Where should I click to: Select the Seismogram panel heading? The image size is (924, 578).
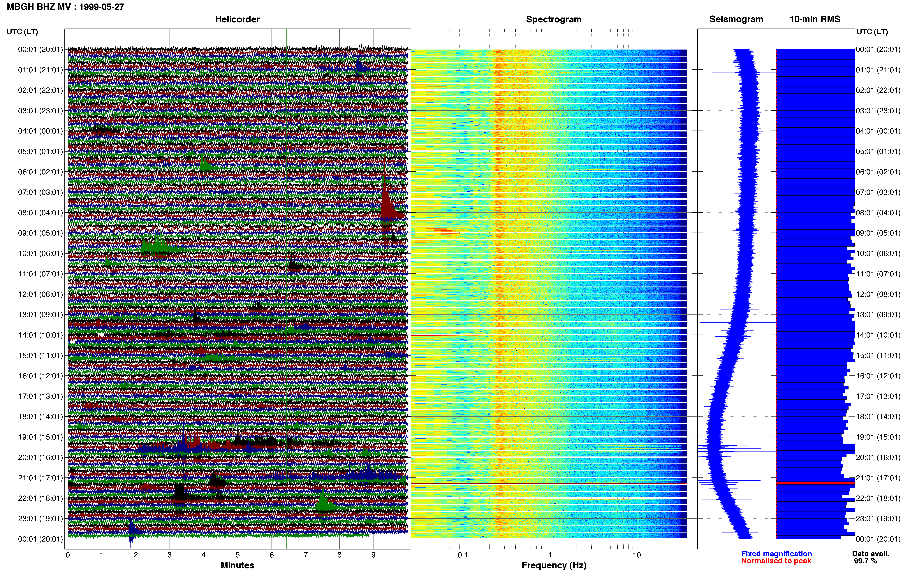[x=736, y=19]
